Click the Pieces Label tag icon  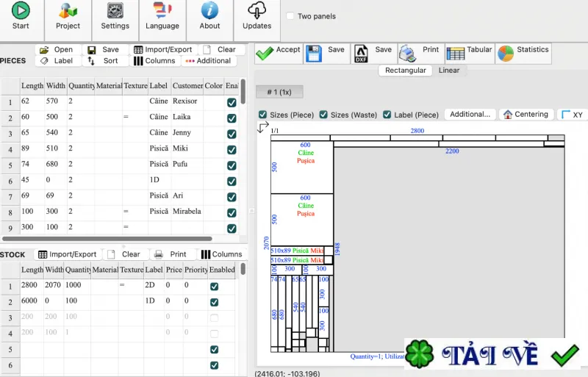click(44, 61)
